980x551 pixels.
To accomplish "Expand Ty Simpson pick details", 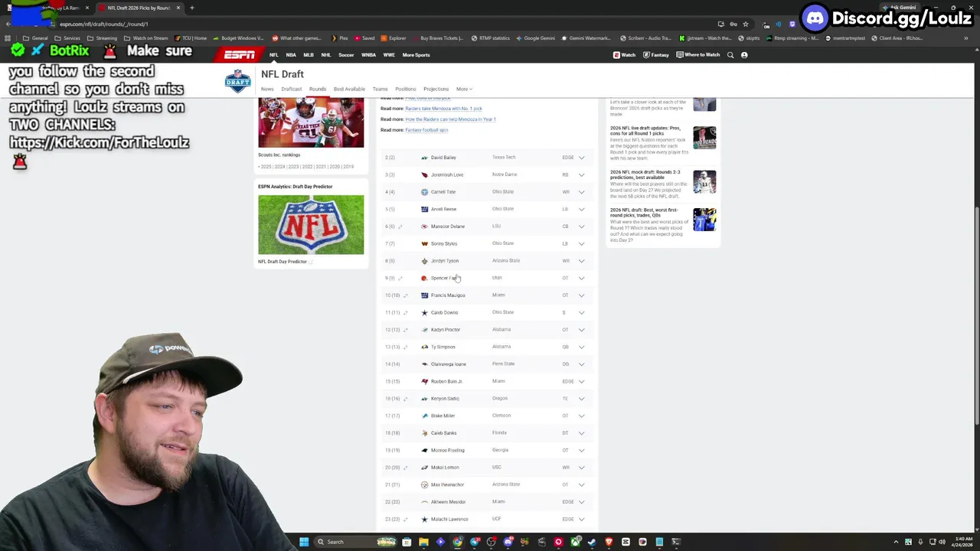I will (x=582, y=347).
